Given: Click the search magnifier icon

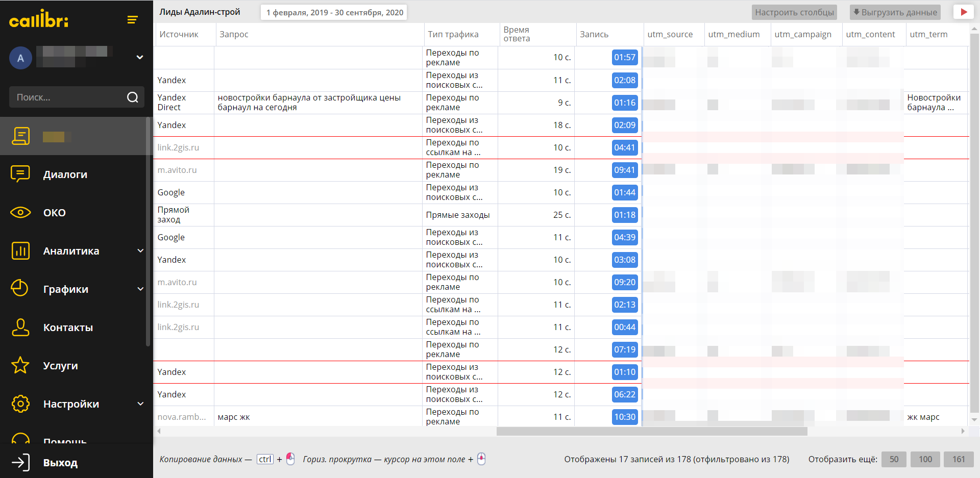Looking at the screenshot, I should [x=133, y=97].
